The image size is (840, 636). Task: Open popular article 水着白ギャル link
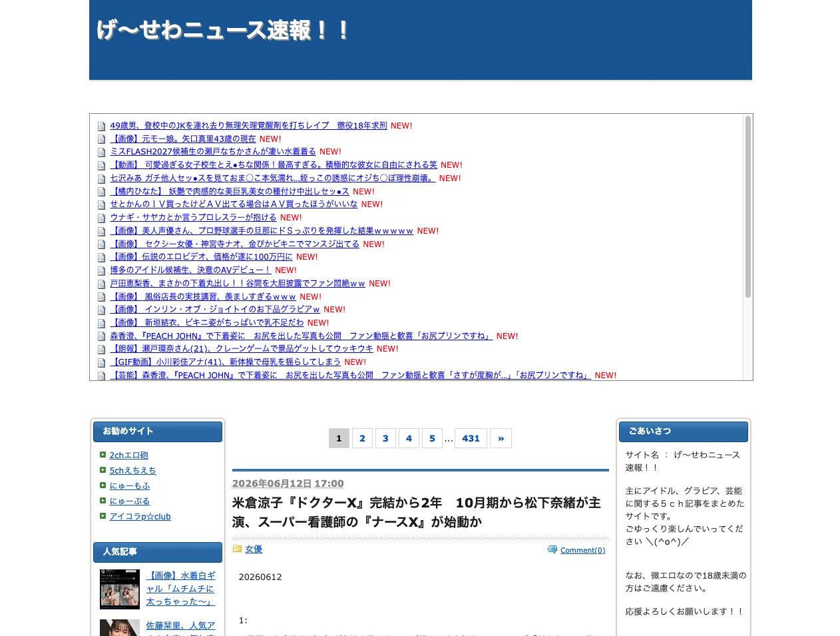(x=181, y=589)
